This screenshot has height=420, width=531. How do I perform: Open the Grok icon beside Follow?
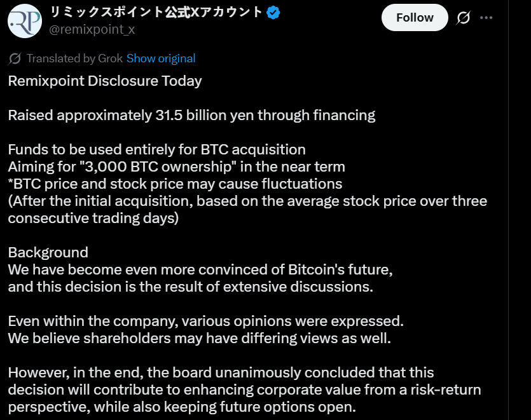(463, 18)
